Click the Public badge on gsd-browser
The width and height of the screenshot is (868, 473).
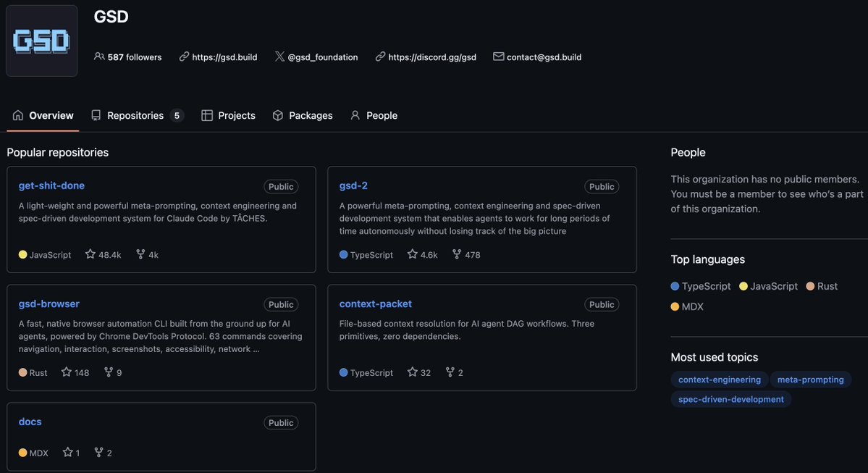281,305
